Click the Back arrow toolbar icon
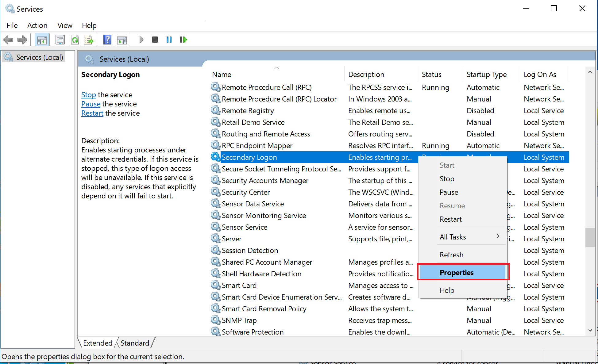The height and width of the screenshot is (364, 598). pos(8,40)
